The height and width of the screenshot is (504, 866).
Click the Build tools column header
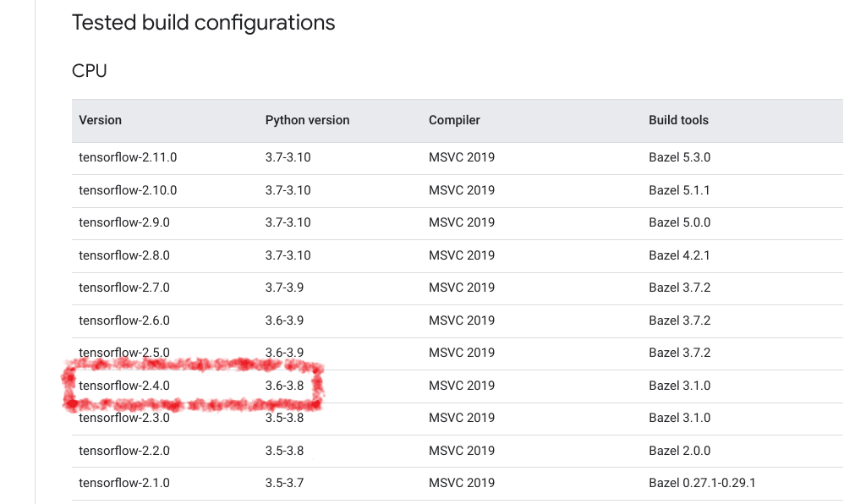pos(678,120)
